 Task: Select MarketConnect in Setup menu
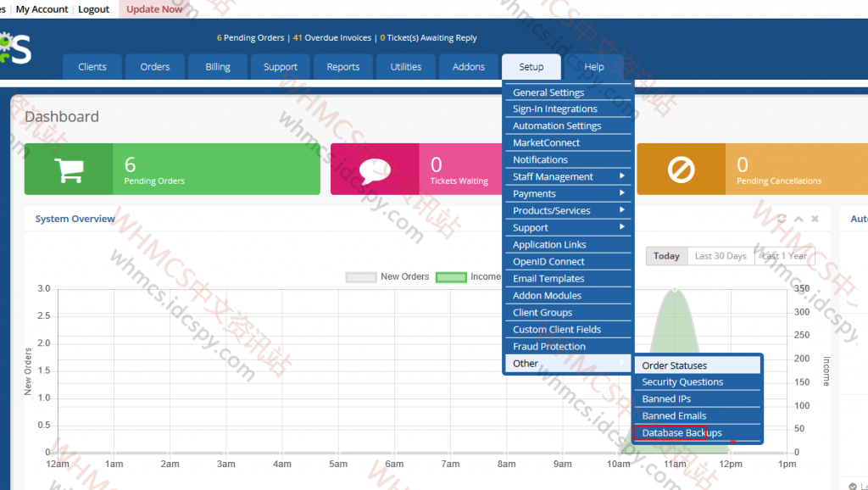(x=568, y=143)
